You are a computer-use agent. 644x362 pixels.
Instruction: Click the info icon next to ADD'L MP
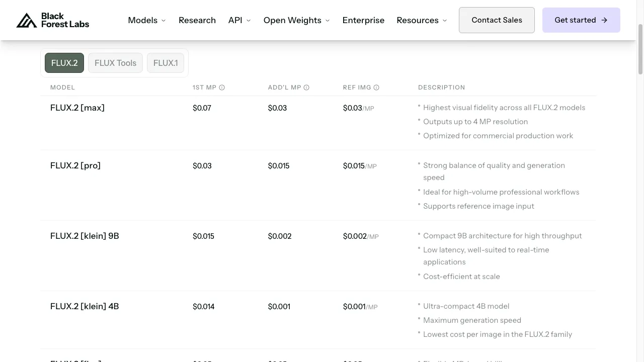306,87
